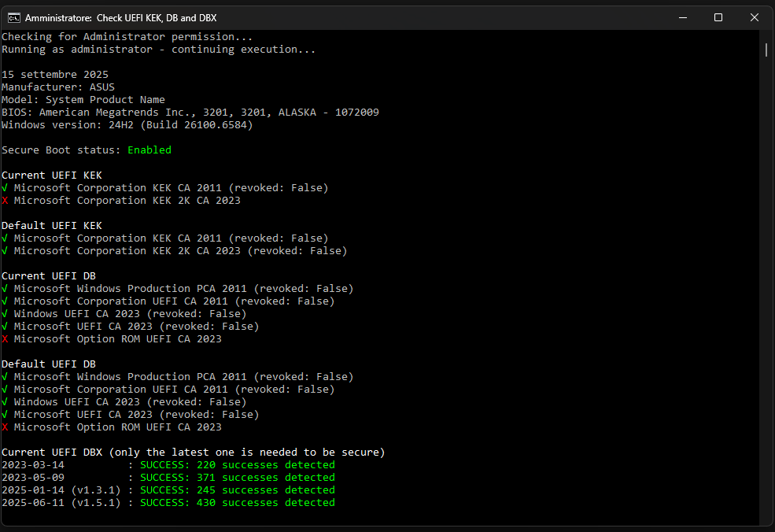Click 'SUCCESS: 245 successes detected'
Image resolution: width=775 pixels, height=532 pixels.
coord(238,490)
